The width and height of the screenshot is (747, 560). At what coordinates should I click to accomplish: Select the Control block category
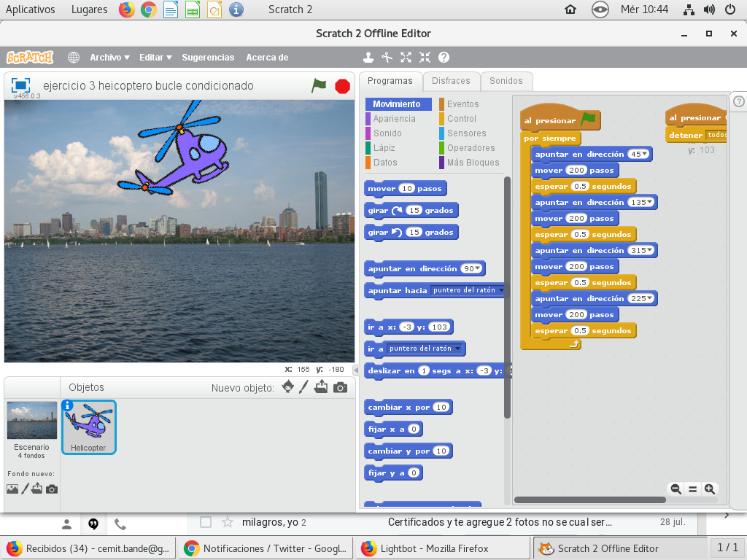click(x=461, y=119)
